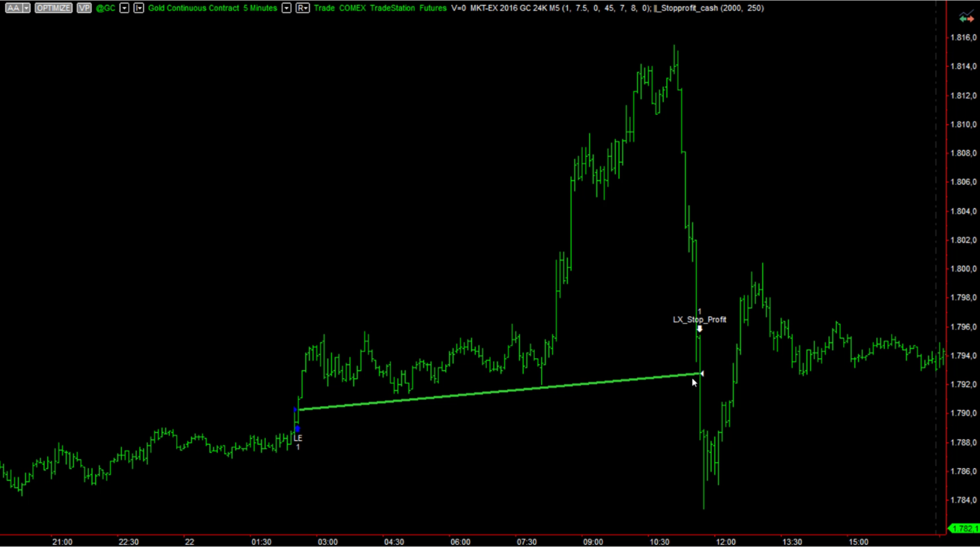The image size is (980, 547).
Task: Open the dropdown next to AA
Action: (x=26, y=8)
